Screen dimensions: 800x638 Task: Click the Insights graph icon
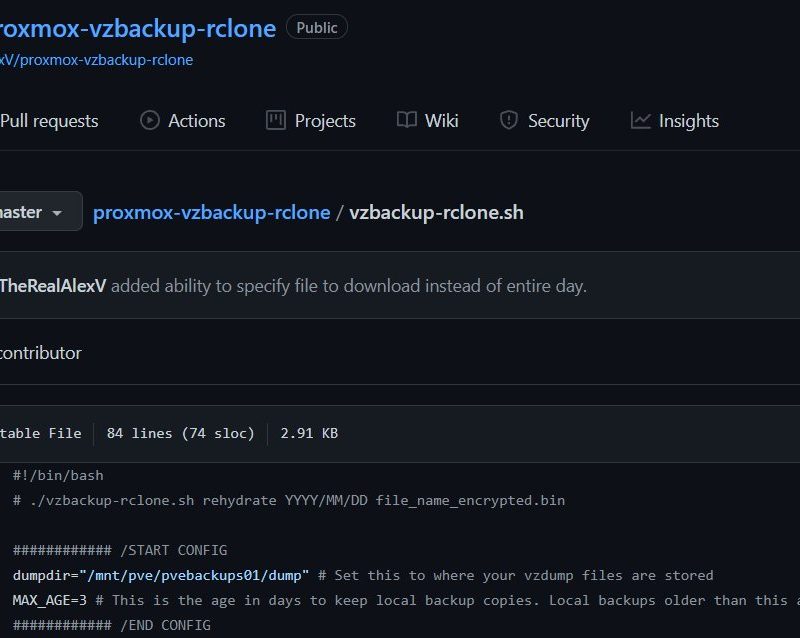click(x=640, y=120)
